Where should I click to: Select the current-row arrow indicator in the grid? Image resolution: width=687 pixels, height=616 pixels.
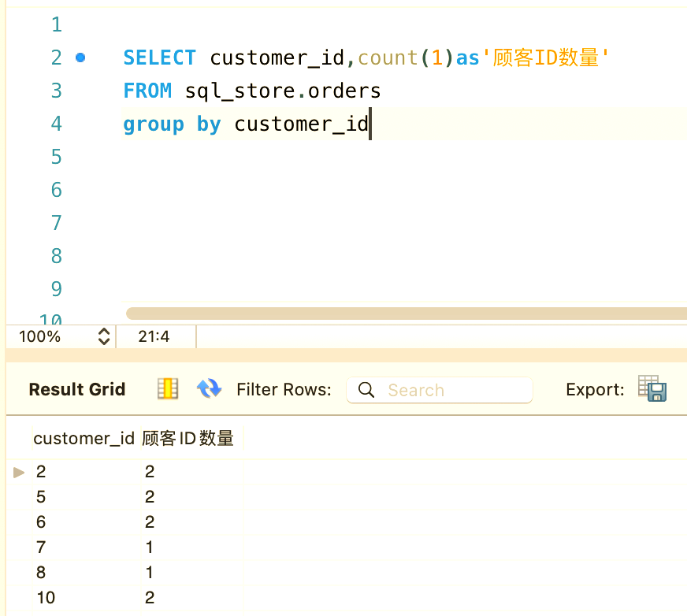click(19, 472)
